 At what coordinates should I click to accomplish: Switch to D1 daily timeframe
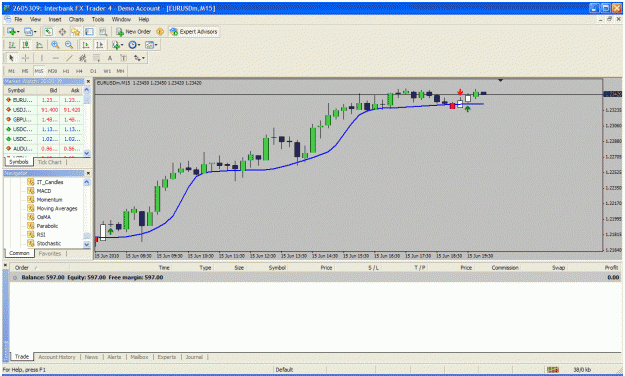pyautogui.click(x=93, y=71)
